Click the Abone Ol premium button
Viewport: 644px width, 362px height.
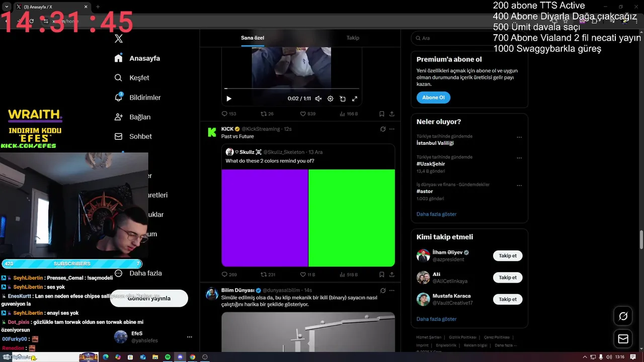pyautogui.click(x=433, y=98)
